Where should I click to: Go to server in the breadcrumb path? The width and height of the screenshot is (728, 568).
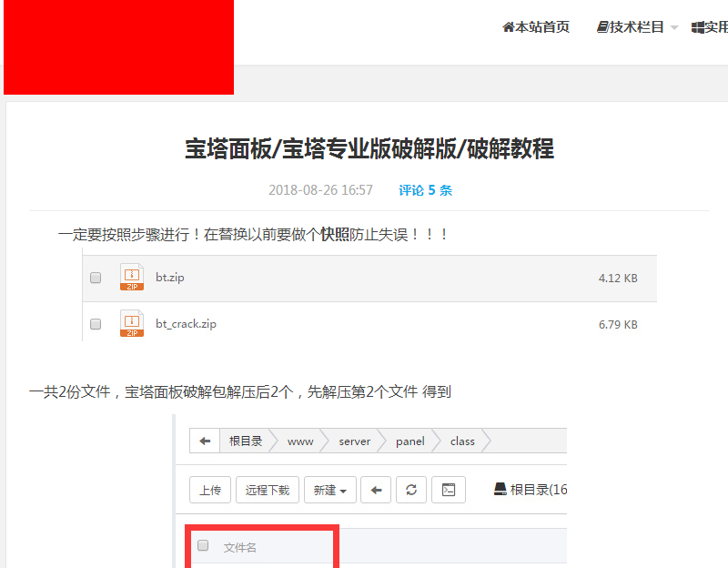click(x=355, y=441)
